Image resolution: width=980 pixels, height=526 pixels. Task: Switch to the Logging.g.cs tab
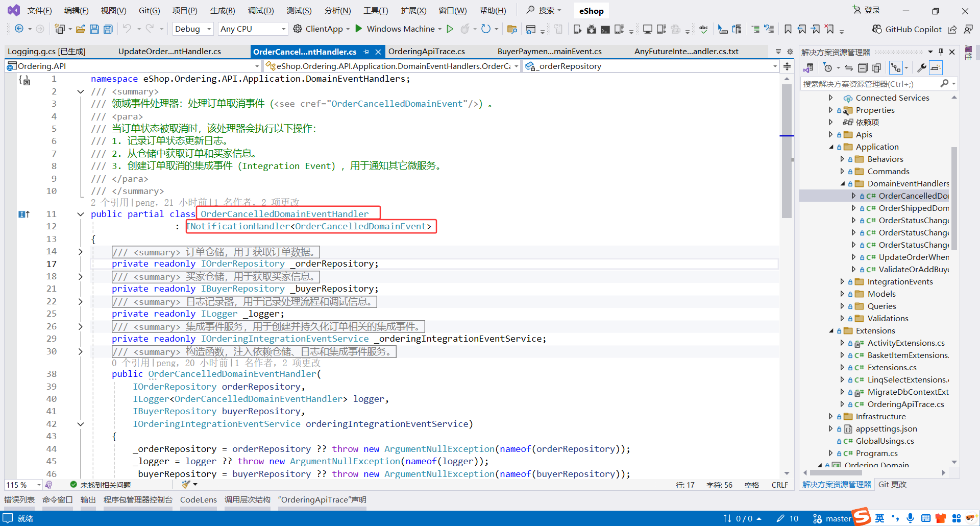click(46, 52)
